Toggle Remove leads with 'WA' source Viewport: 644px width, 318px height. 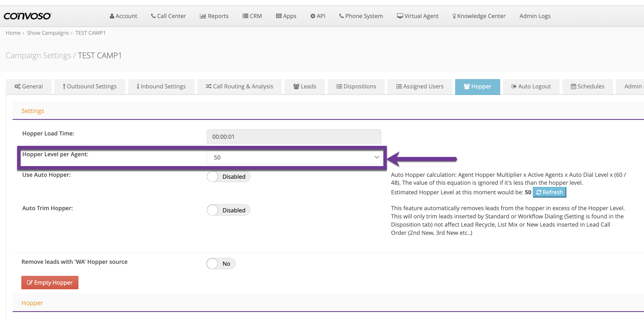point(221,264)
